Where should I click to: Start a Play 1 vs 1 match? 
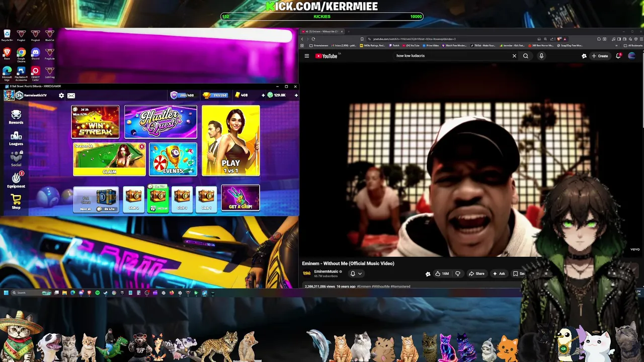coord(231,140)
